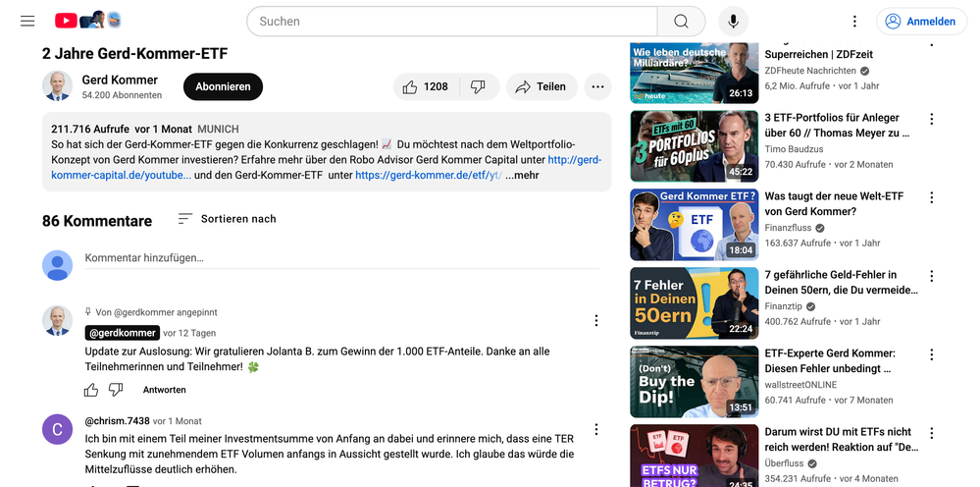Viewport: 980px width, 487px height.
Task: Open more actions ellipsis next to Teilen
Action: (597, 87)
